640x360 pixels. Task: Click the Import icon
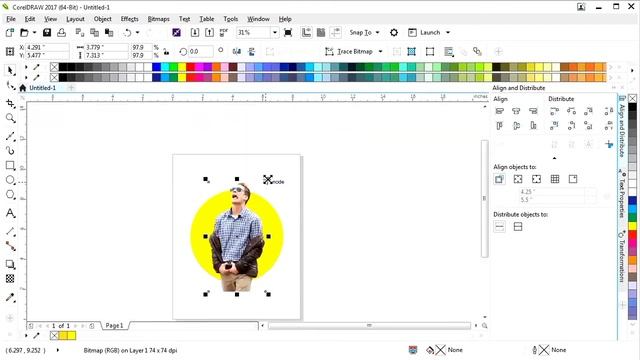[195, 33]
